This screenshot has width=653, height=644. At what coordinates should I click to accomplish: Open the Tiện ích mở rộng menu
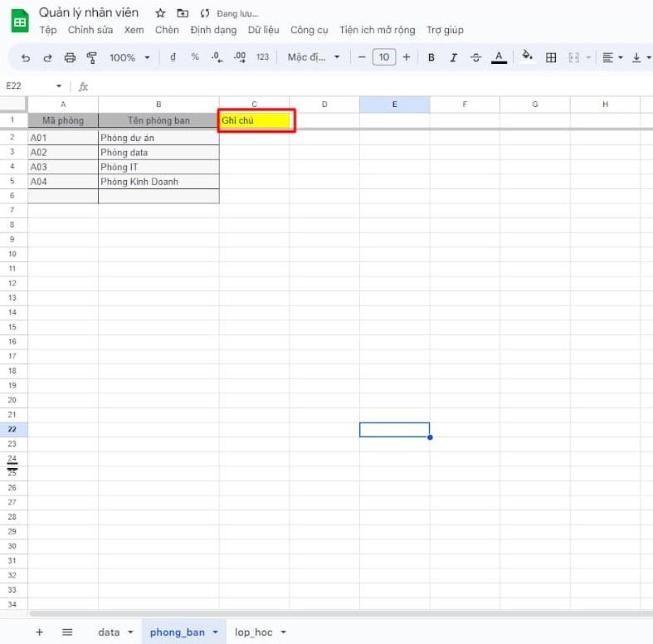(378, 30)
